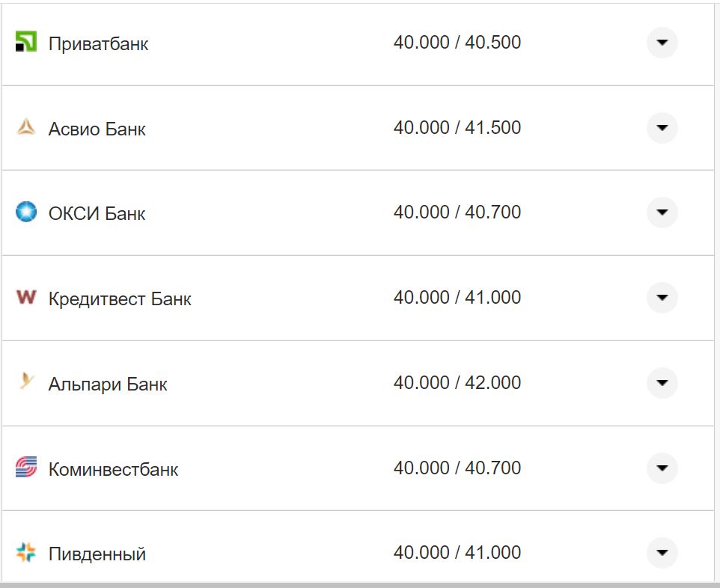Open the Пивденный row dropdown arrow
The width and height of the screenshot is (720, 588).
coord(662,553)
